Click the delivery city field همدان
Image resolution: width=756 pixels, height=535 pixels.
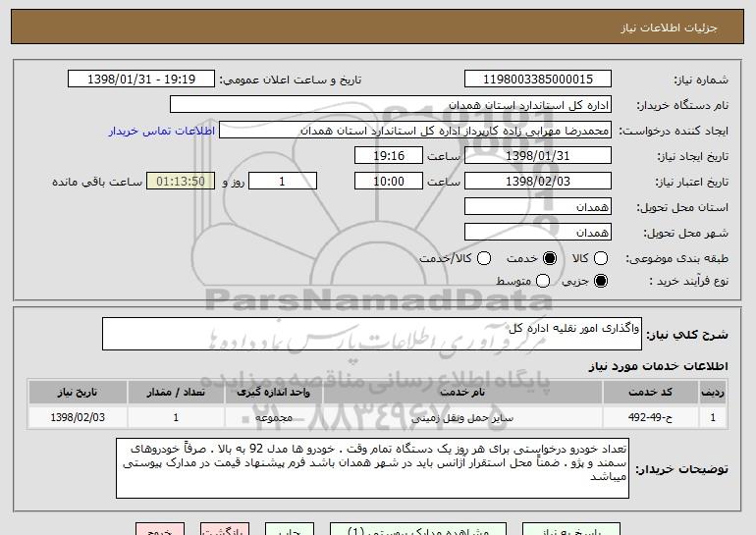[x=538, y=233]
